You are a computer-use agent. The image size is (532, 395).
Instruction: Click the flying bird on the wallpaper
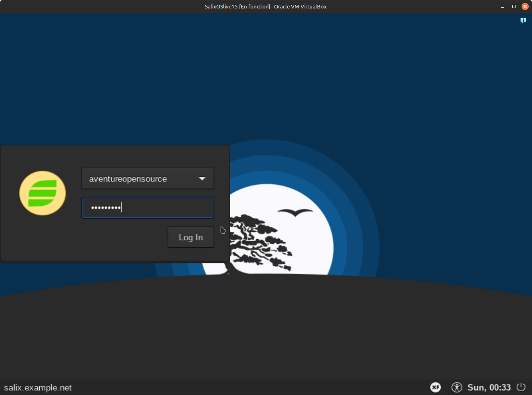(295, 212)
